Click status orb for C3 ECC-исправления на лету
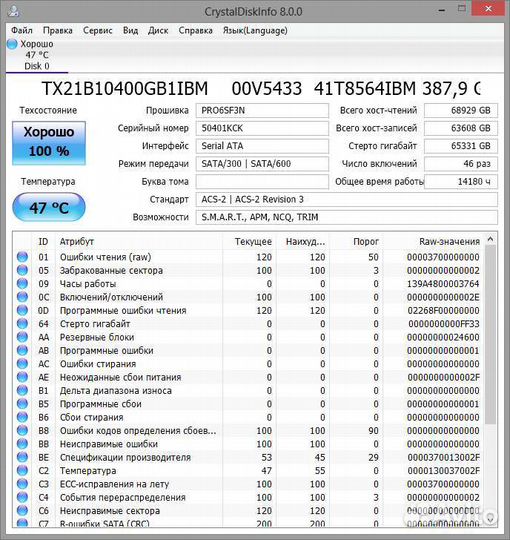This screenshot has width=510, height=540. (22, 484)
